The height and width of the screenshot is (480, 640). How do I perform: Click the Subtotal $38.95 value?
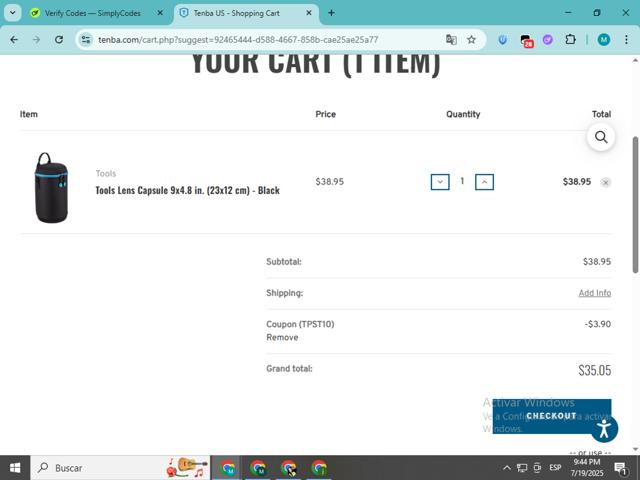597,262
